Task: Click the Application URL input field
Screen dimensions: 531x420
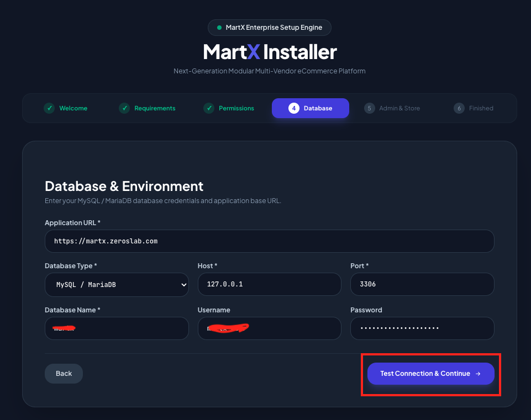Action: [x=270, y=241]
